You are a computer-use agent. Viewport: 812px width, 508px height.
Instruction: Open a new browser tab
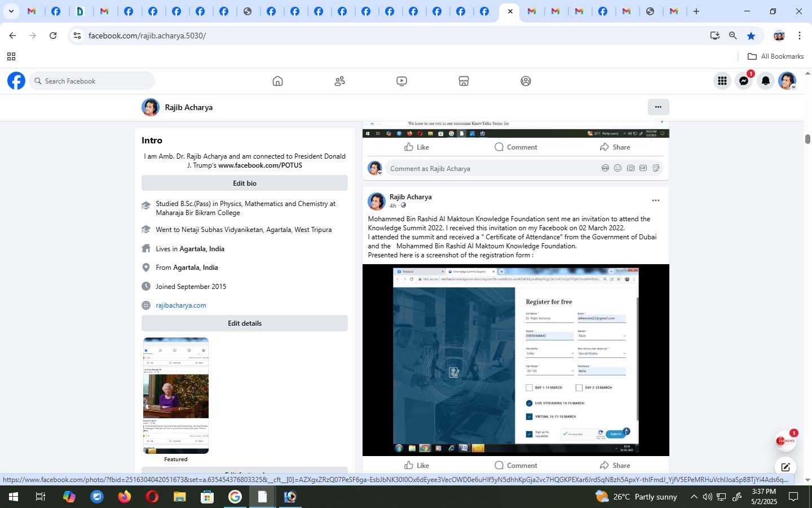[x=696, y=11]
